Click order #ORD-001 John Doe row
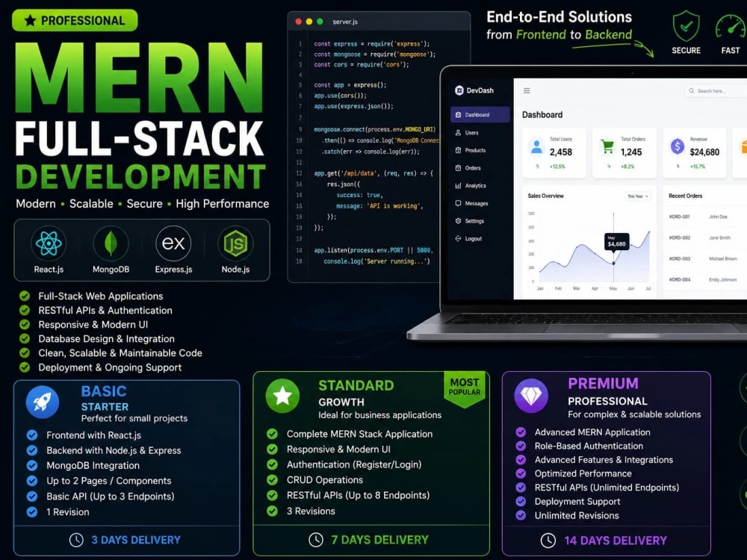Screen dimensions: 747x560 tap(706, 217)
